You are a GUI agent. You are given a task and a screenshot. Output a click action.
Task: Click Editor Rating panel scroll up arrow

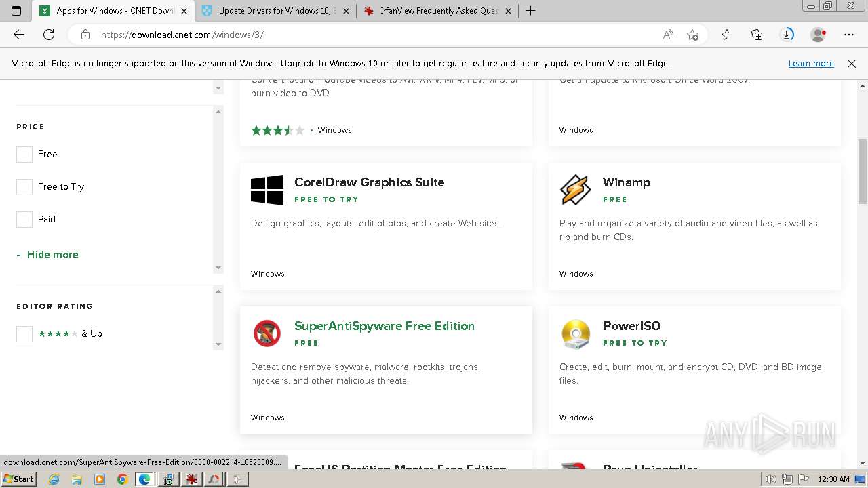218,291
